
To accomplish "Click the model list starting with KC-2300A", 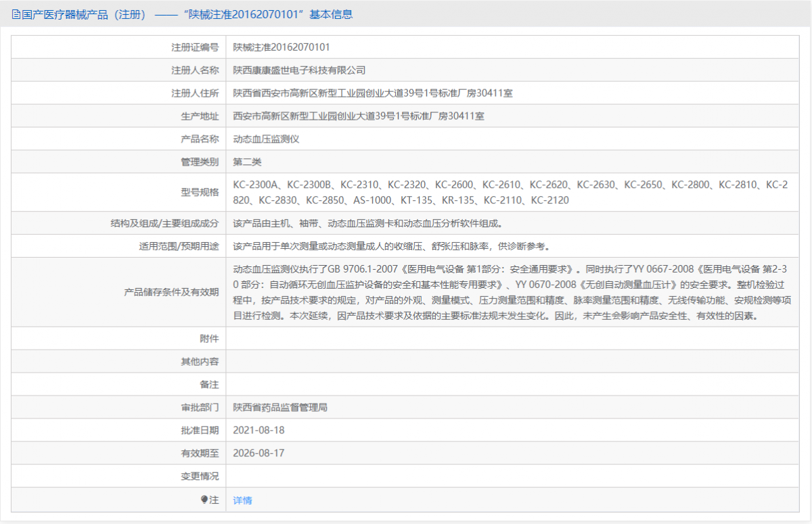I will (x=511, y=192).
